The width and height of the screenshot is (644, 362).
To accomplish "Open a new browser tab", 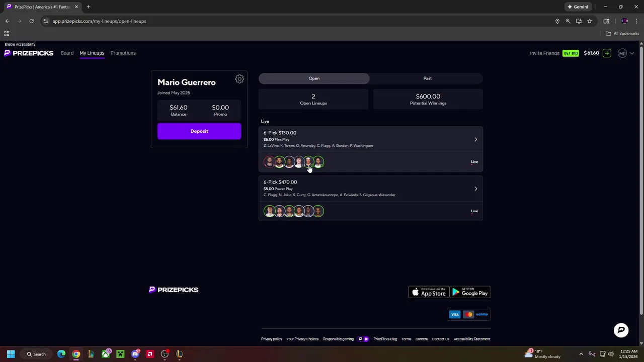I will (88, 7).
